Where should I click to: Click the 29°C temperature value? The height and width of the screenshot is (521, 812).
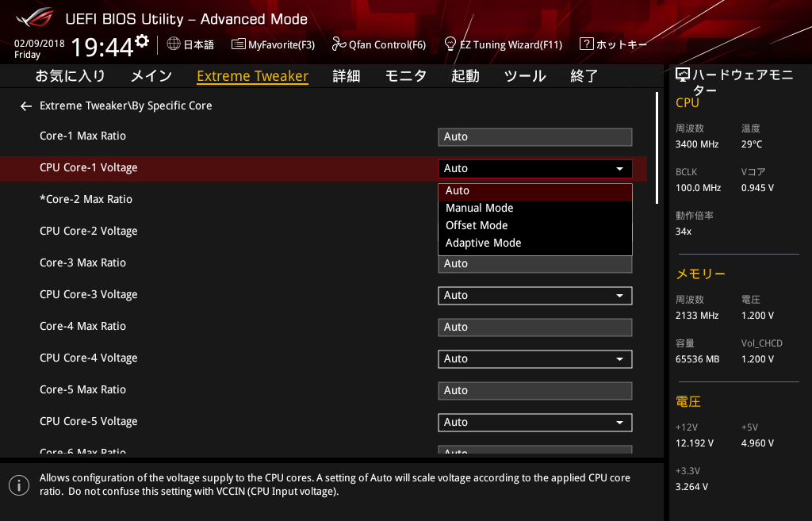[752, 144]
